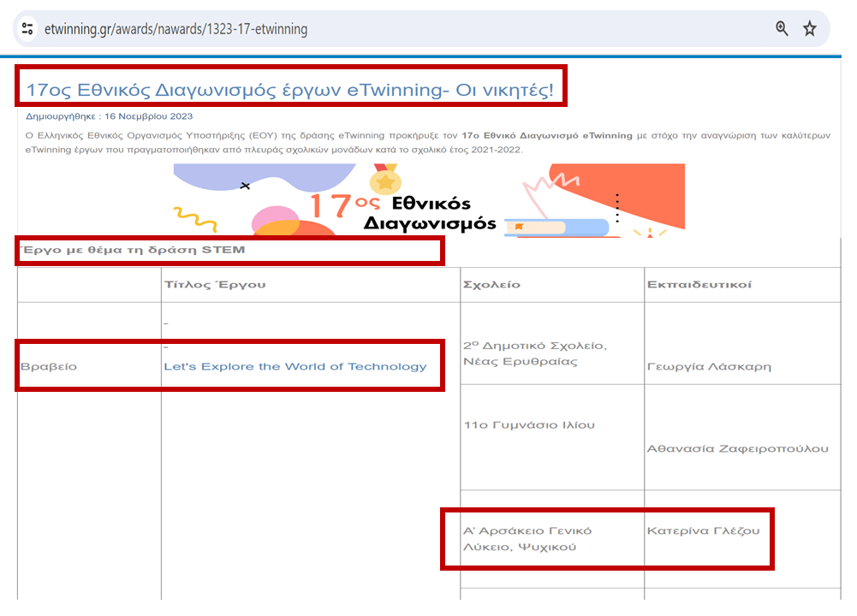Click the 'Βραβείο' table cell

pos(49,366)
